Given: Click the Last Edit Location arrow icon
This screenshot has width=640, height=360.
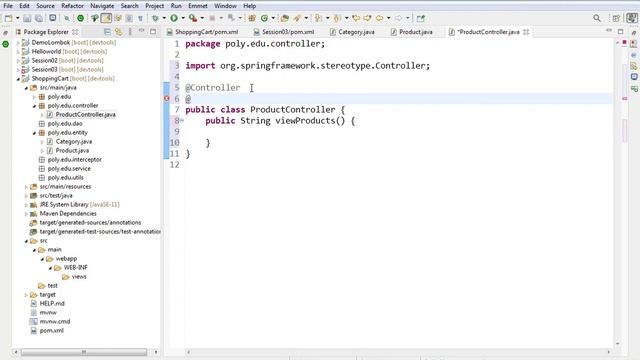Looking at the screenshot, I should (x=356, y=18).
